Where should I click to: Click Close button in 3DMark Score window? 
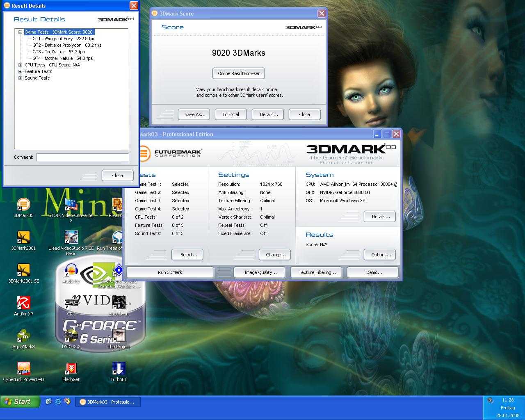click(304, 114)
